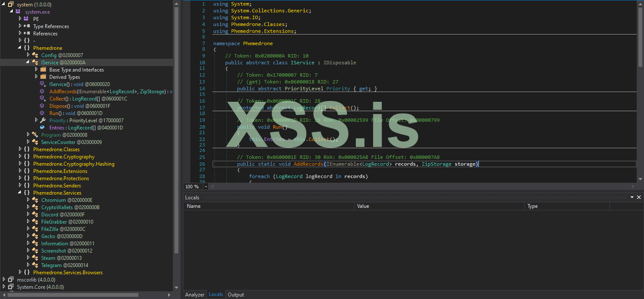Open the CryptoWallets class
Screen dimensions: 644x299
click(x=70, y=207)
